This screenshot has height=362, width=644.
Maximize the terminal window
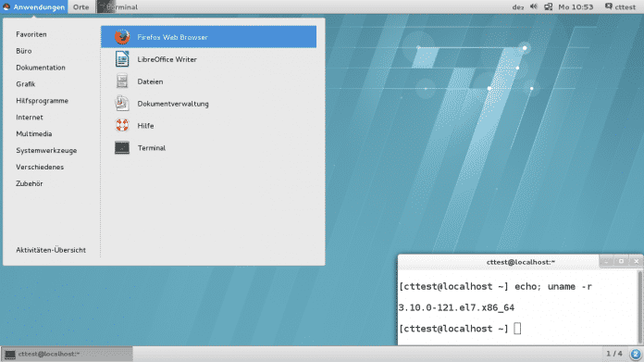[621, 261]
